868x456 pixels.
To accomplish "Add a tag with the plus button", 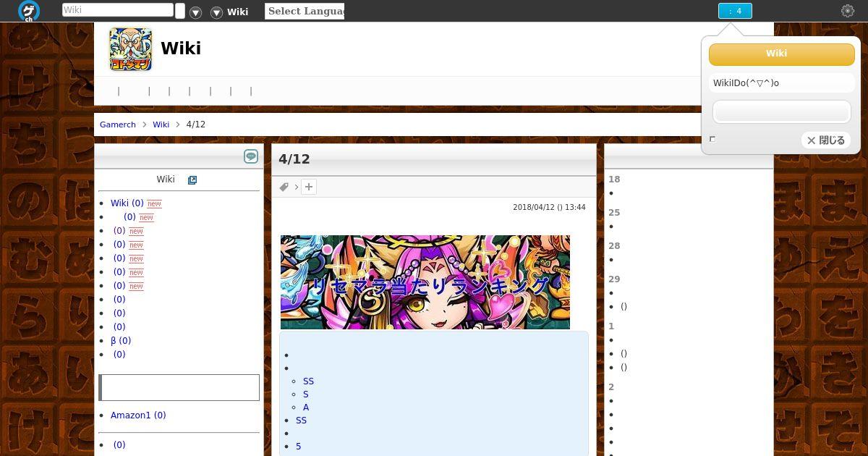I will tap(309, 187).
